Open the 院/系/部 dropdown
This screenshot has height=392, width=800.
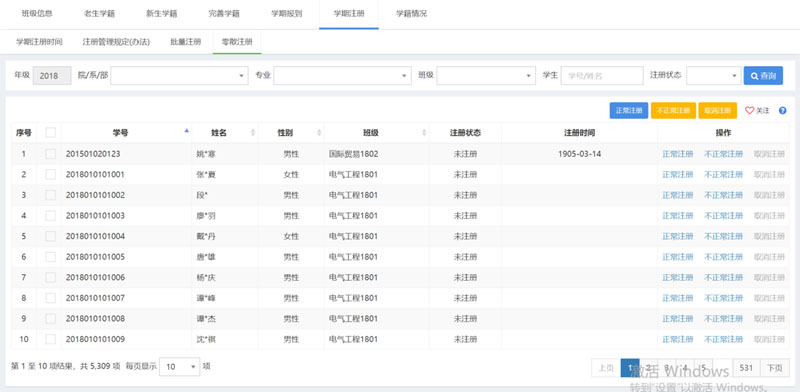click(x=180, y=76)
